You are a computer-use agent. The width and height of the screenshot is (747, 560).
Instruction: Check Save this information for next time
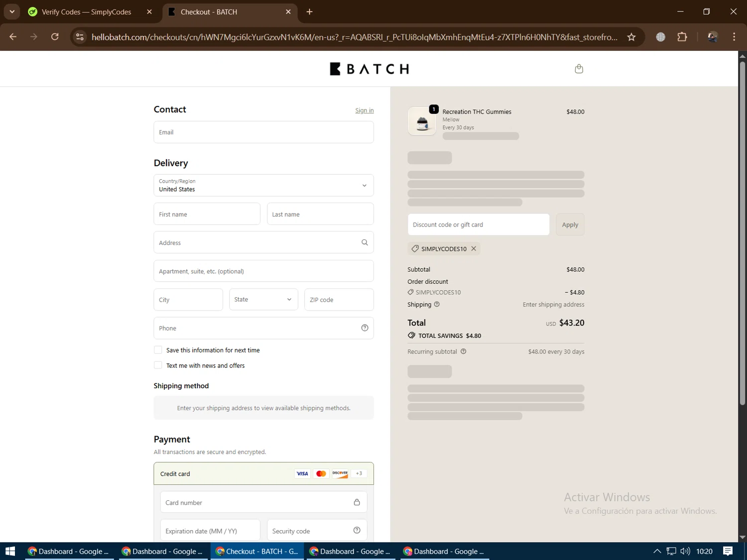pos(158,350)
